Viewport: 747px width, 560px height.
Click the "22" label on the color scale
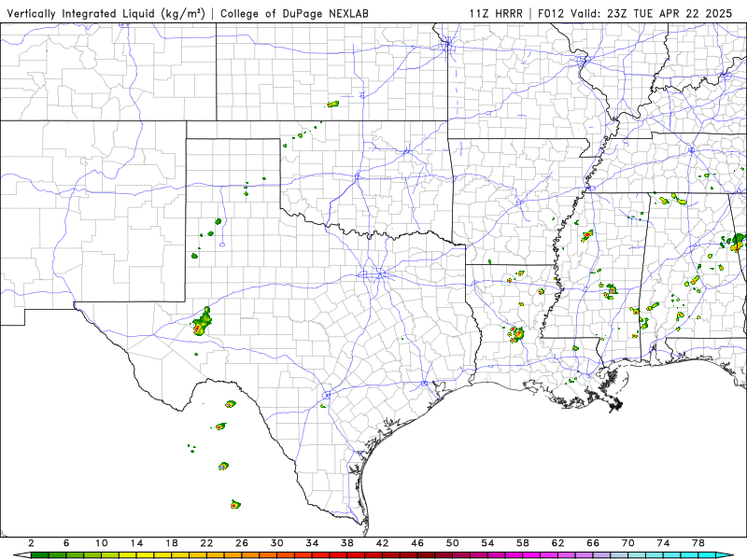coord(206,543)
